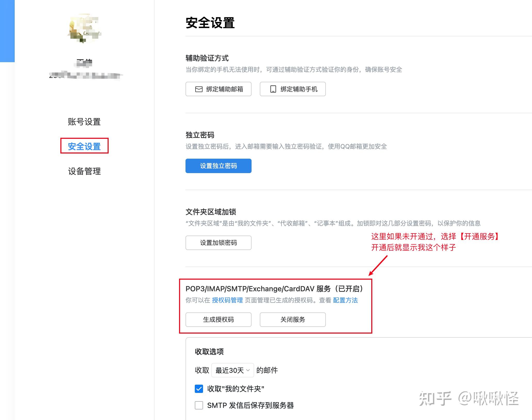Click the blurred profile avatar
This screenshot has width=532, height=420.
pyautogui.click(x=84, y=29)
